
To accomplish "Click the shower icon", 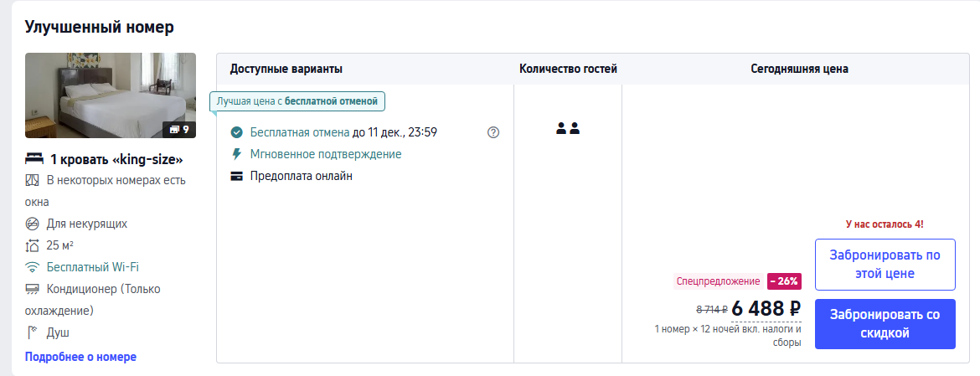I will [x=33, y=332].
